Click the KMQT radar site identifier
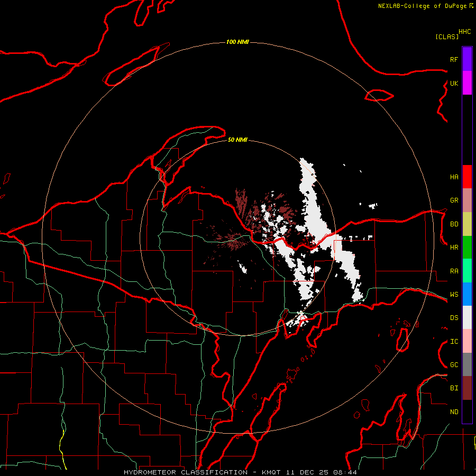The image size is (476, 476). (271, 472)
